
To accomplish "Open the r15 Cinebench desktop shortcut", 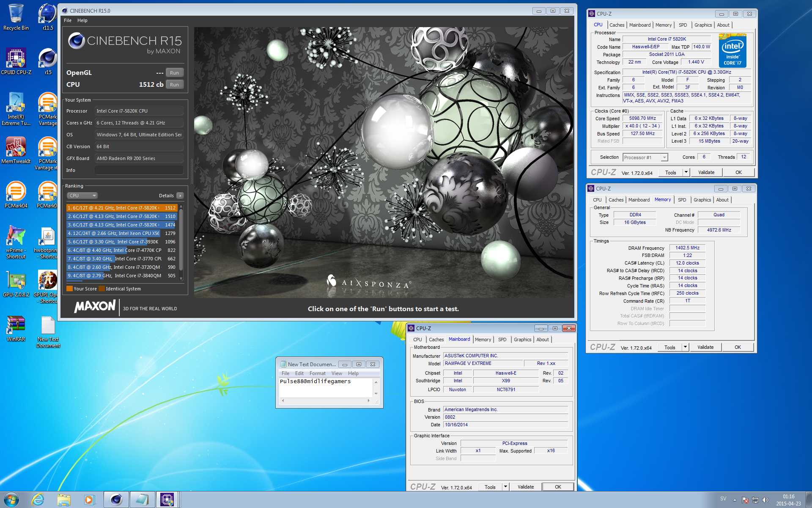I will click(48, 61).
